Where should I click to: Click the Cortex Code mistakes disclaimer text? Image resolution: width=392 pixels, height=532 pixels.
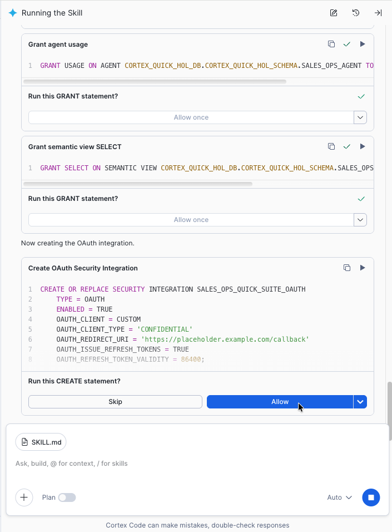[x=197, y=525]
